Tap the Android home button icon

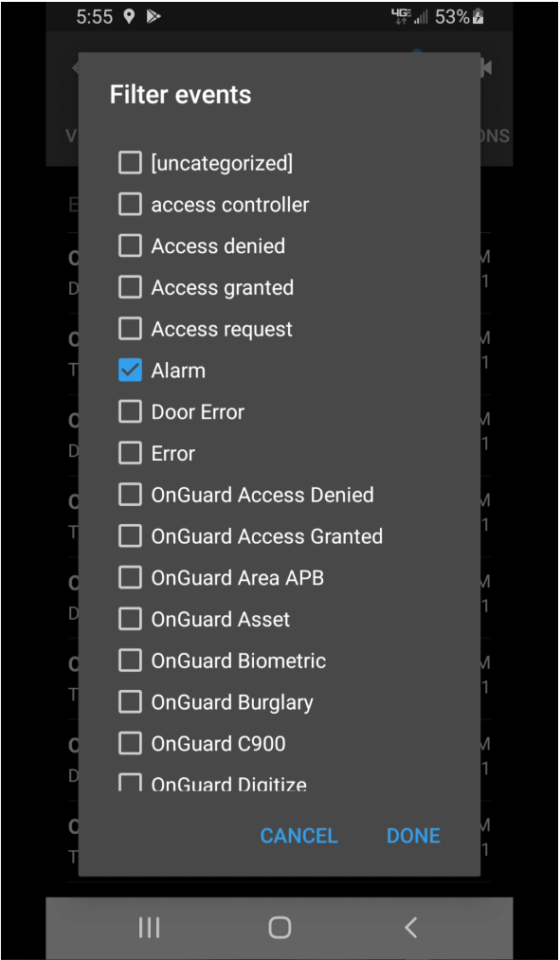[x=280, y=927]
